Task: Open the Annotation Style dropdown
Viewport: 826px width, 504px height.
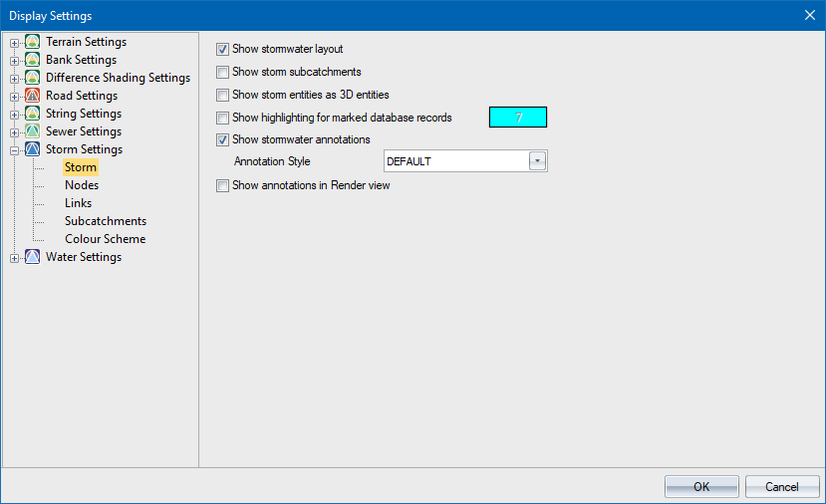Action: pyautogui.click(x=538, y=161)
